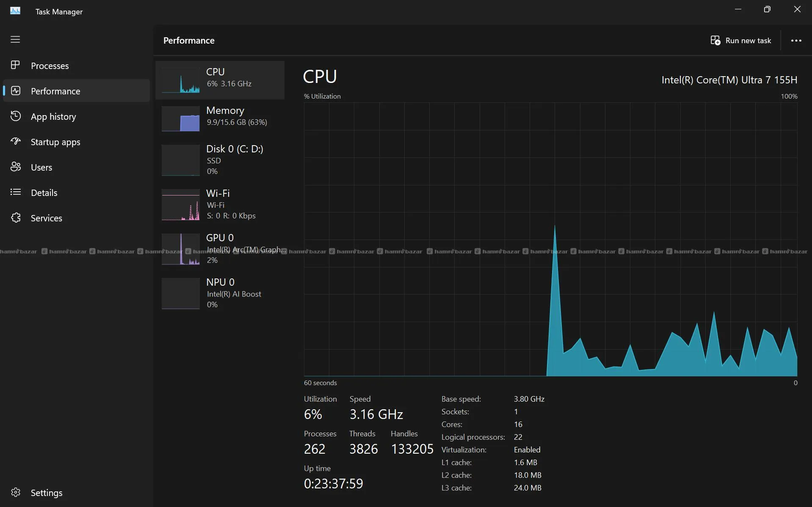Minimize the Task Manager window
This screenshot has width=812, height=507.
(738, 9)
